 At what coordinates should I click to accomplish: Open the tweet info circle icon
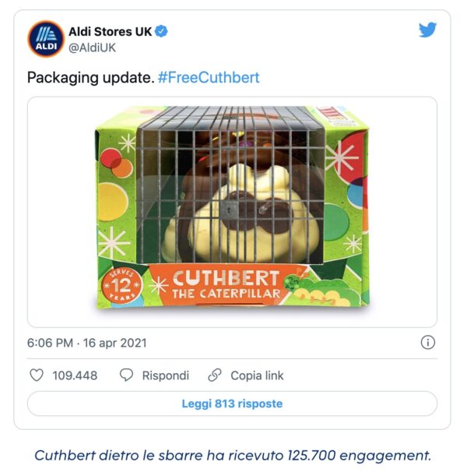428,343
